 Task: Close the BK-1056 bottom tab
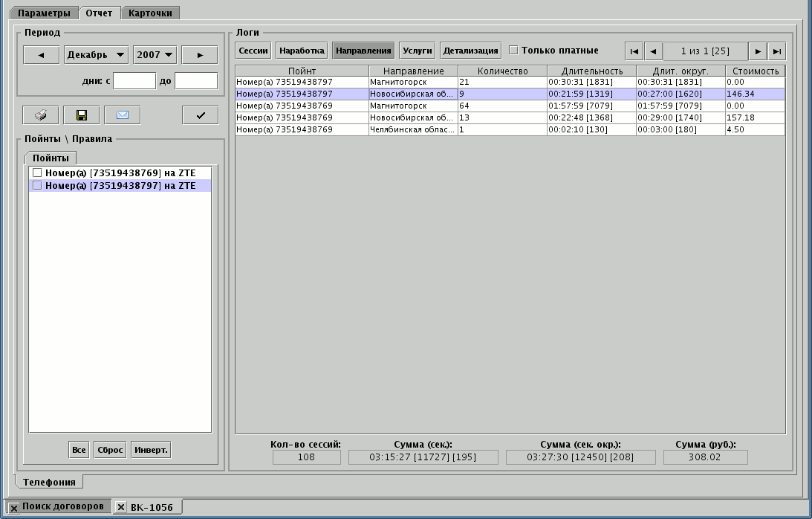tap(122, 508)
